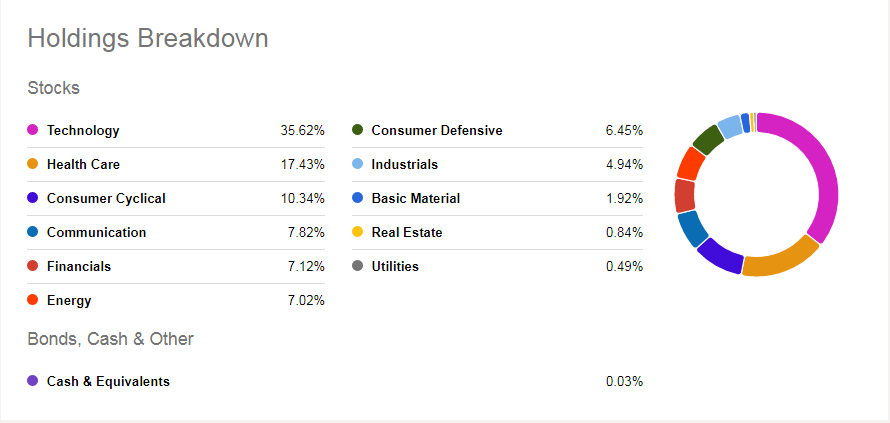Click the gray Utilities legend dot
The width and height of the screenshot is (890, 423).
[x=357, y=266]
